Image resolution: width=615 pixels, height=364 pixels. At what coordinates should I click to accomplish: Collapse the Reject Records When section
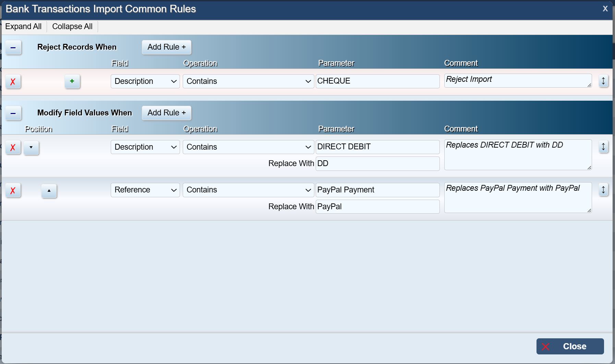click(13, 47)
